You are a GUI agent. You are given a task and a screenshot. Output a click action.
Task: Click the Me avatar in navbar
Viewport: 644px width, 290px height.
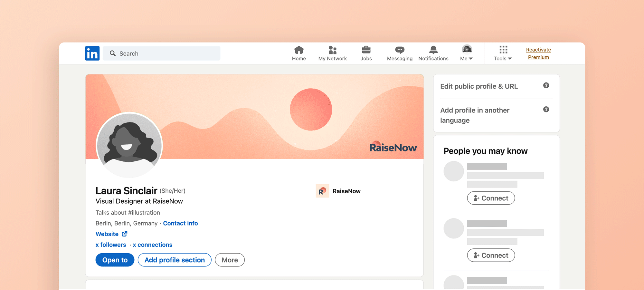click(x=467, y=49)
